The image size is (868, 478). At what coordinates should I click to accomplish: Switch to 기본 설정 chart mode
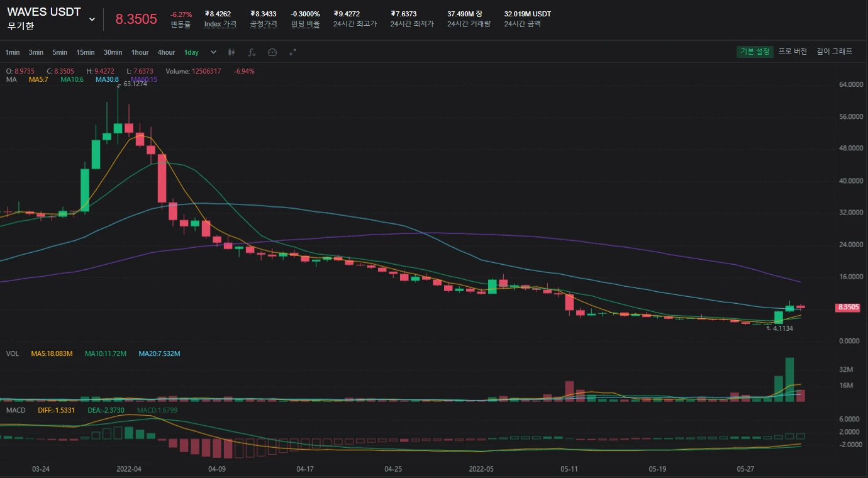pyautogui.click(x=755, y=52)
